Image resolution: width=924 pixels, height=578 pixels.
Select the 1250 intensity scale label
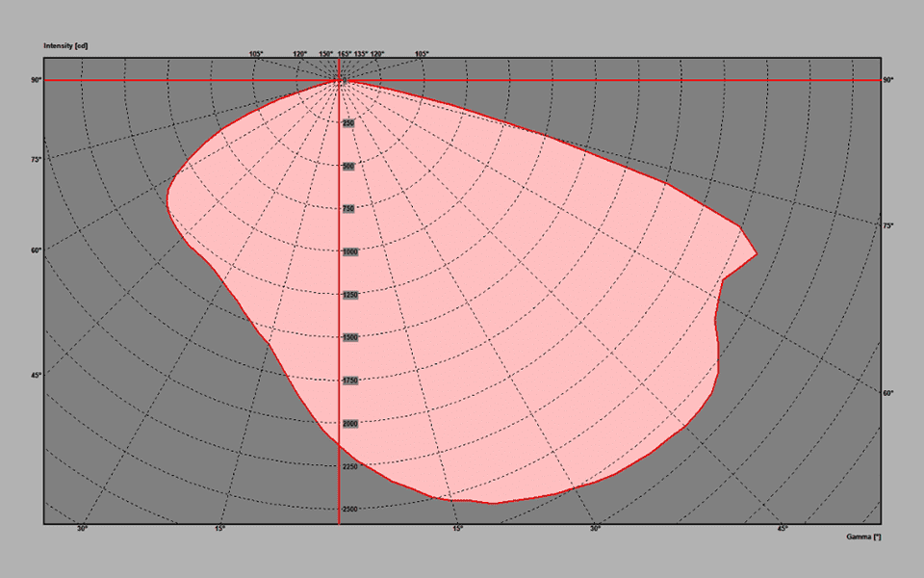tap(350, 295)
